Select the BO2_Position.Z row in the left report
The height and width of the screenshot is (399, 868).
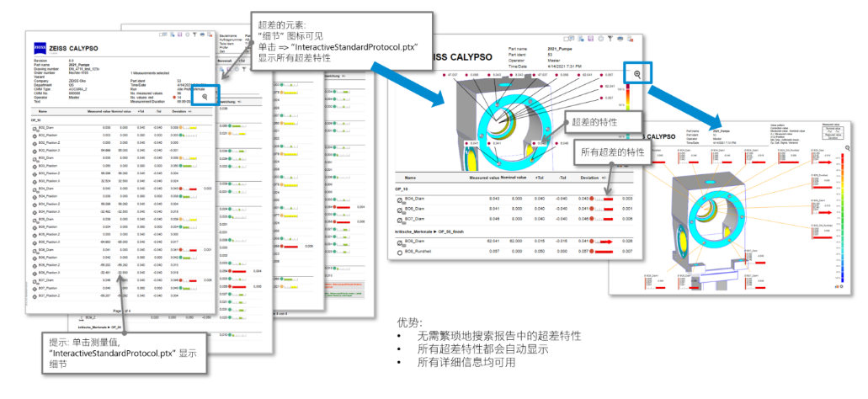tap(120, 143)
